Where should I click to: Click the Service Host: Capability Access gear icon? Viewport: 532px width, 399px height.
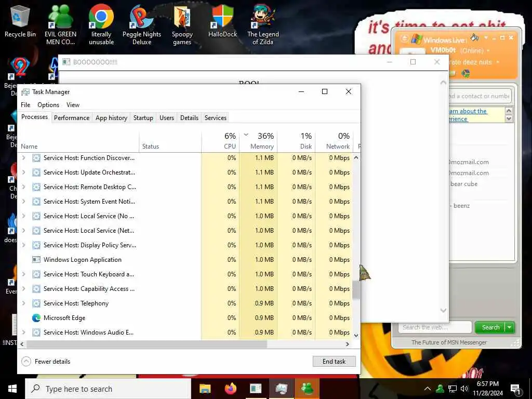pyautogui.click(x=36, y=289)
